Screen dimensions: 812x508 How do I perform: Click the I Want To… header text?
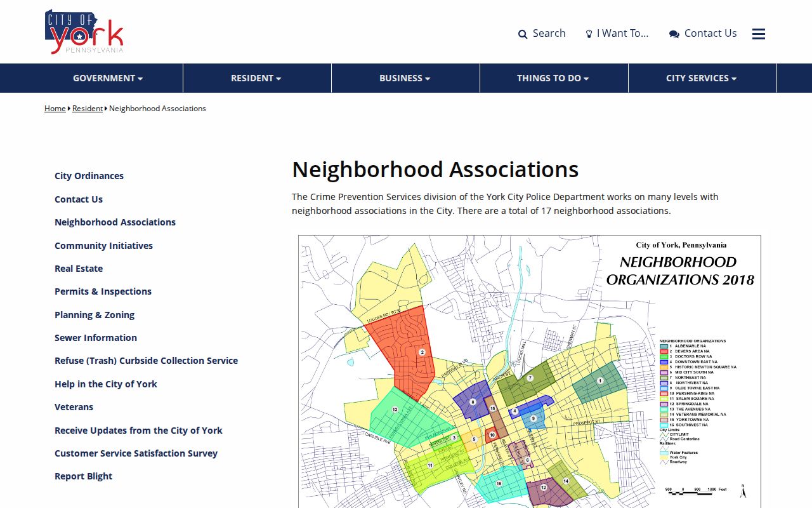(622, 34)
